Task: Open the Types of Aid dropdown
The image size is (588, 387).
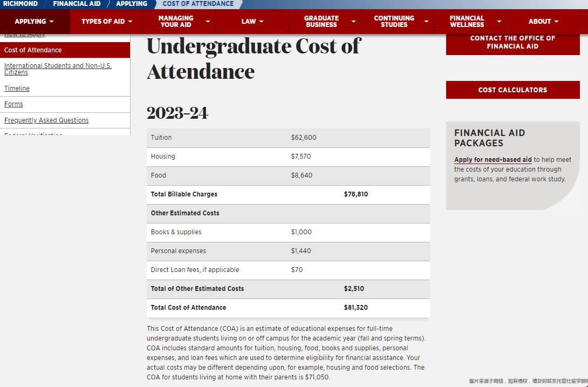Action: pyautogui.click(x=107, y=22)
